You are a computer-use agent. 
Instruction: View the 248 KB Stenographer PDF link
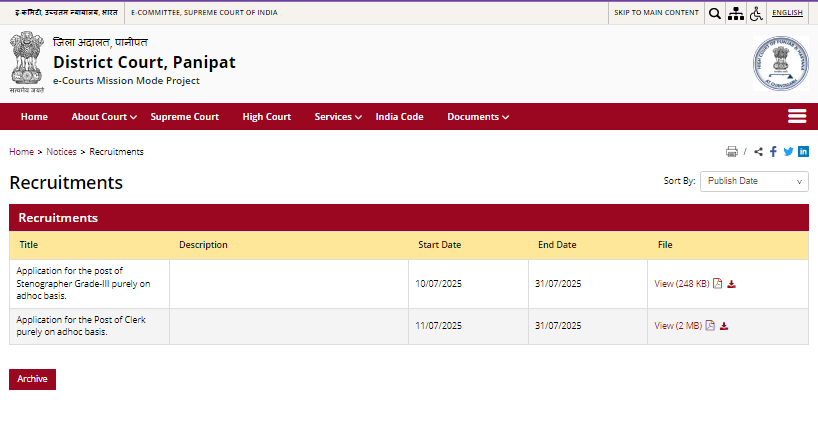click(681, 284)
